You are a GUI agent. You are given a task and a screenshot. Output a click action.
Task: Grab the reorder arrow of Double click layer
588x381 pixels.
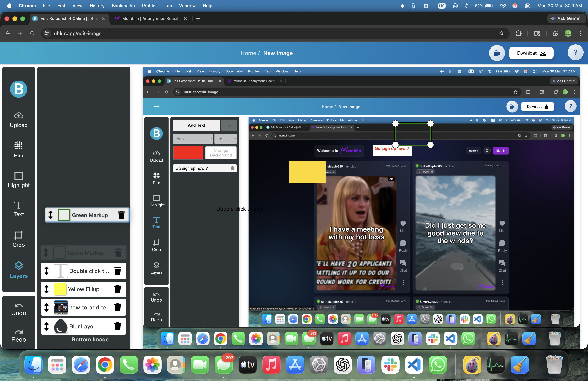pyautogui.click(x=46, y=271)
